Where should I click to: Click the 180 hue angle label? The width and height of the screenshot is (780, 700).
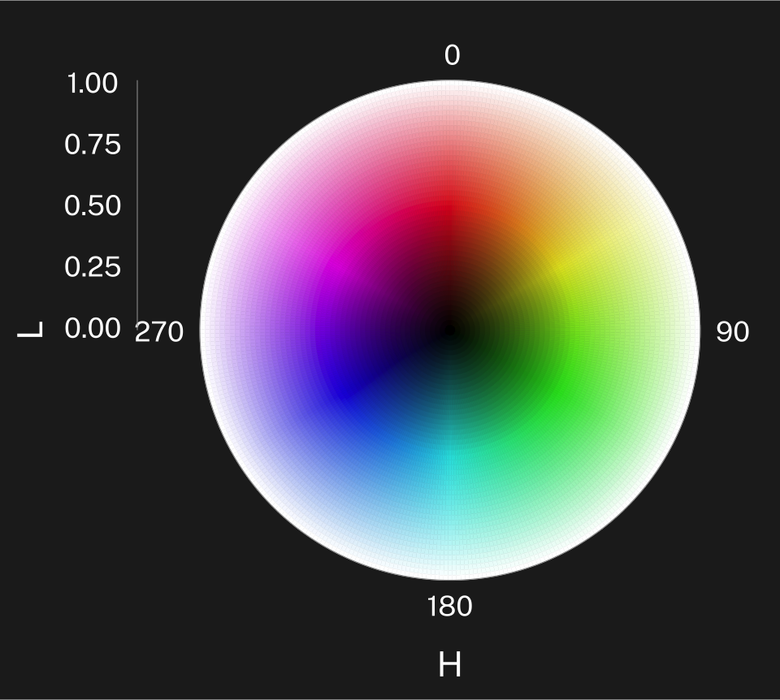(449, 607)
